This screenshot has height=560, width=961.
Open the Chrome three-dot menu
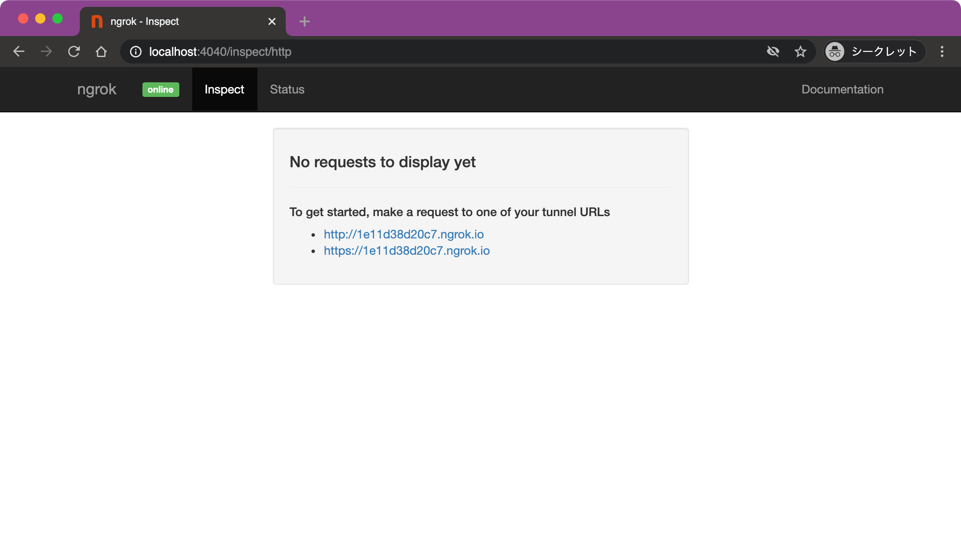pos(942,51)
